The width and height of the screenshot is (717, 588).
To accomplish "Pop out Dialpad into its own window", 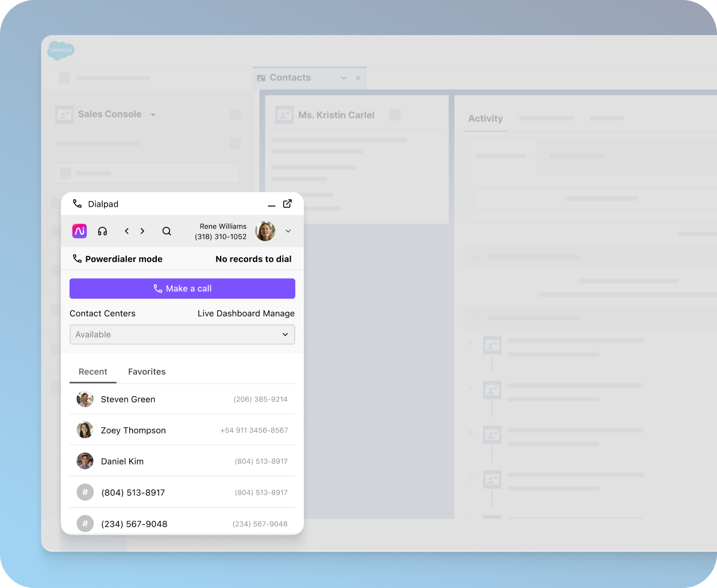I will (287, 204).
